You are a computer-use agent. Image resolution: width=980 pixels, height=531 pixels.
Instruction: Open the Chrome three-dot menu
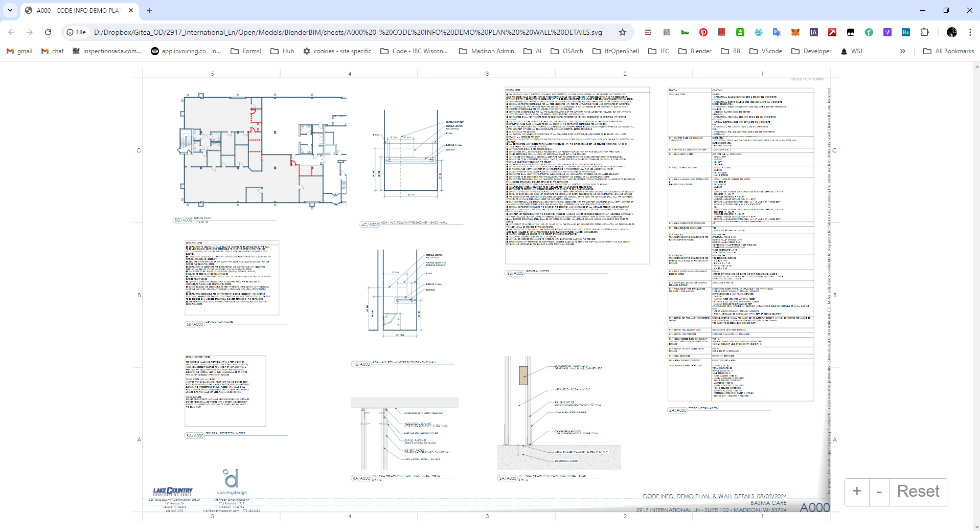(x=970, y=32)
